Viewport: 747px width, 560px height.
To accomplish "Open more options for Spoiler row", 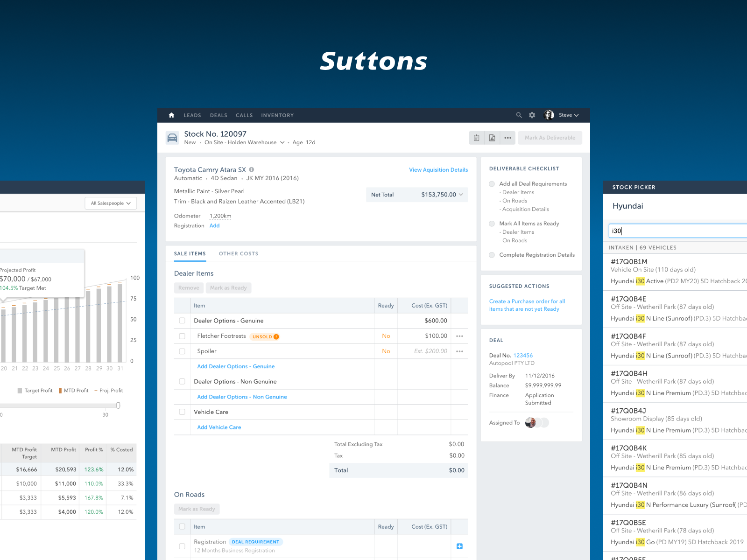I will [x=459, y=351].
